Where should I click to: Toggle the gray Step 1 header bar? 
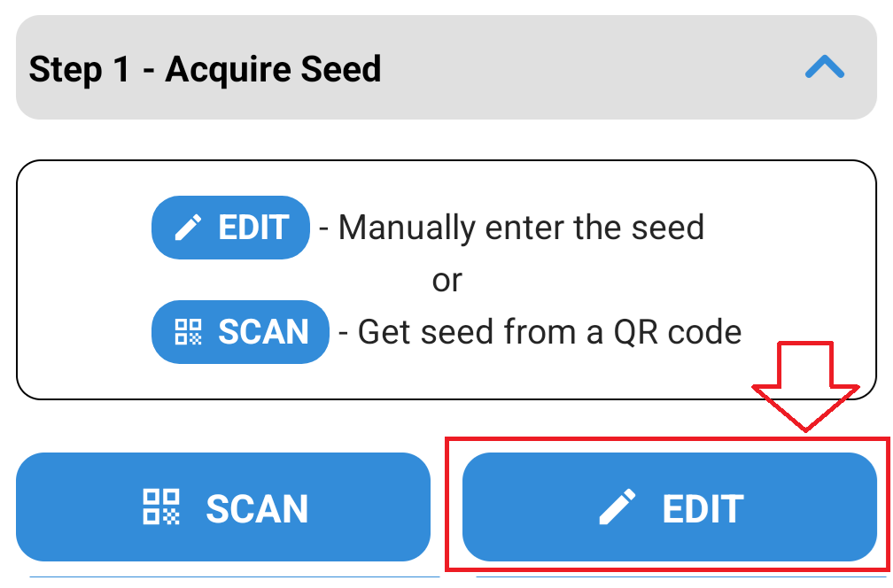pyautogui.click(x=446, y=67)
